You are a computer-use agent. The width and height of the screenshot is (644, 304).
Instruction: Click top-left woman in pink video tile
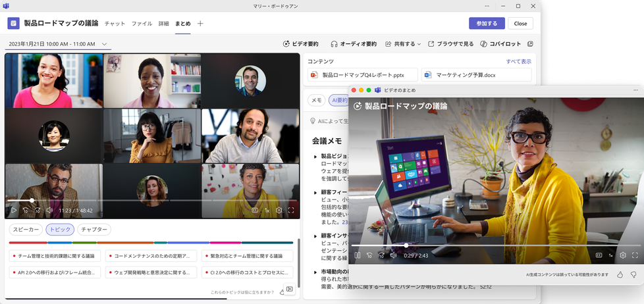(54, 81)
